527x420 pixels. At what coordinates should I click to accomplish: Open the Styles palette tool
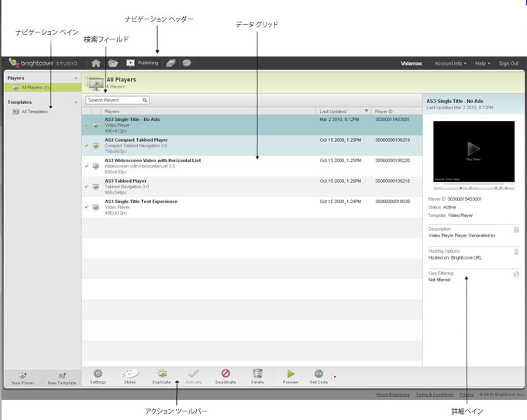coord(129,377)
